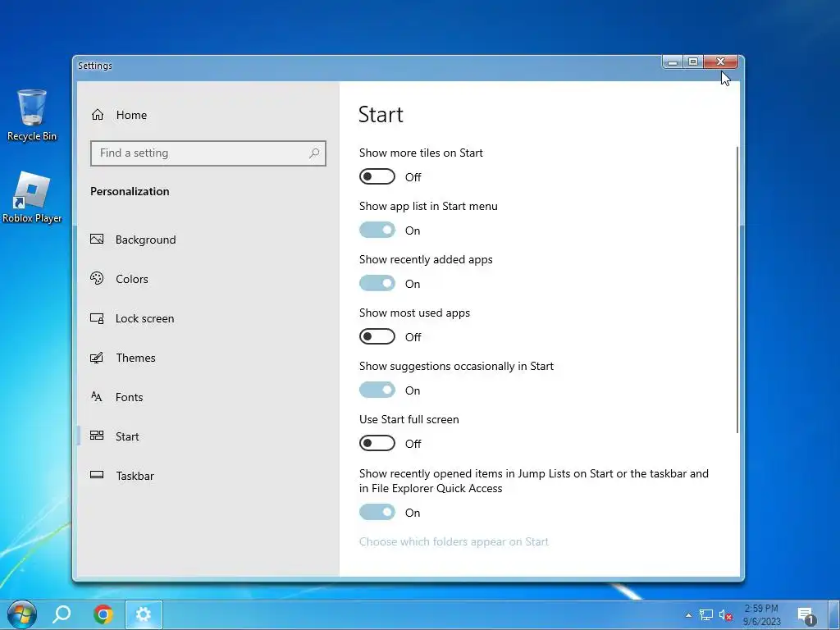Close the Settings window
The image size is (840, 630).
click(720, 62)
